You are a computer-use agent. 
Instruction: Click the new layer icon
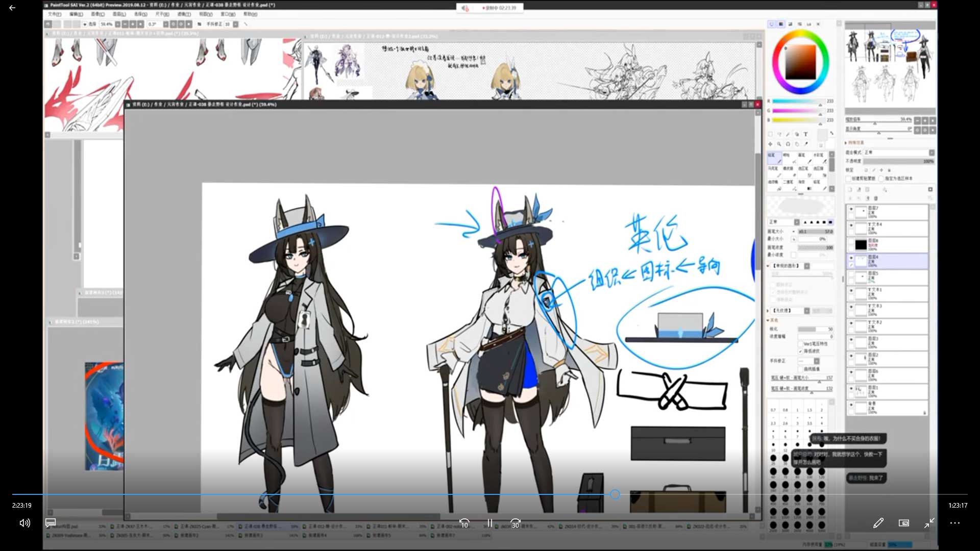(x=850, y=189)
